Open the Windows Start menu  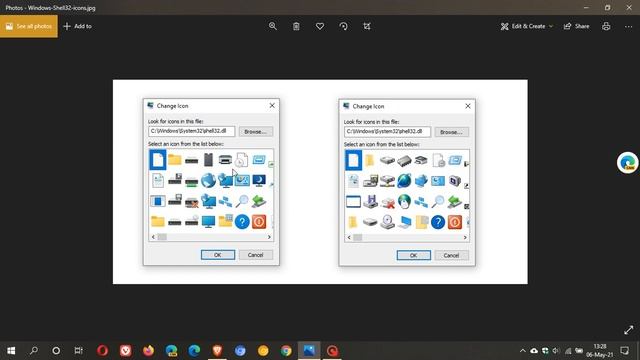(11, 351)
